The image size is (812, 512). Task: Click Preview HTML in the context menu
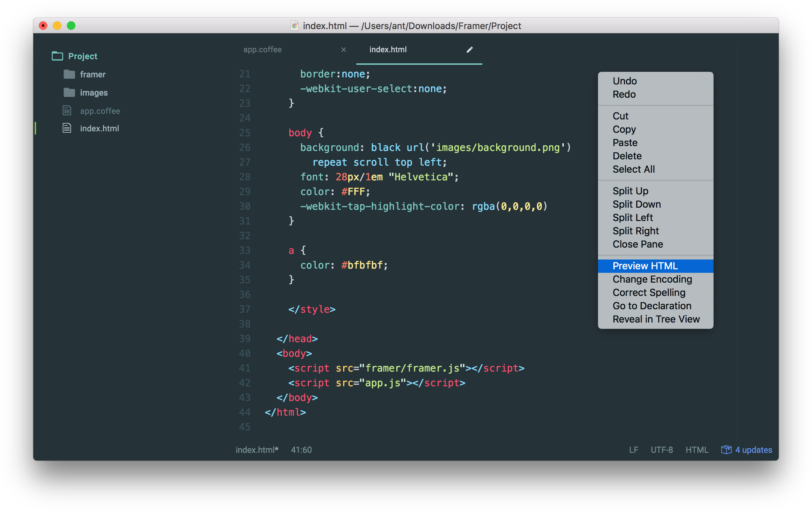(x=655, y=266)
